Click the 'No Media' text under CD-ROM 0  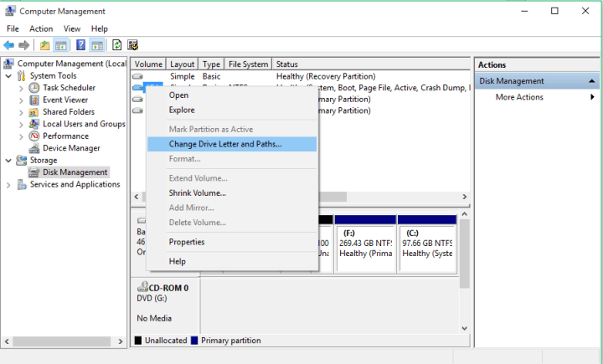click(154, 318)
